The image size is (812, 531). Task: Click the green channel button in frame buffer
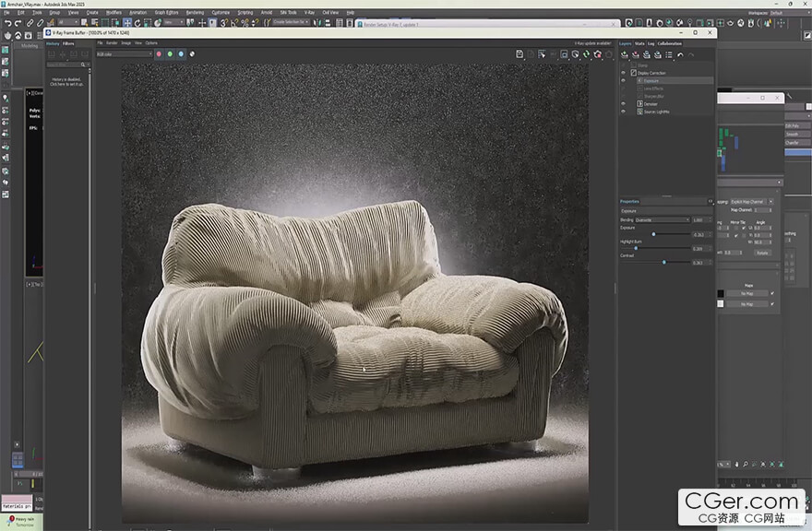tap(170, 54)
